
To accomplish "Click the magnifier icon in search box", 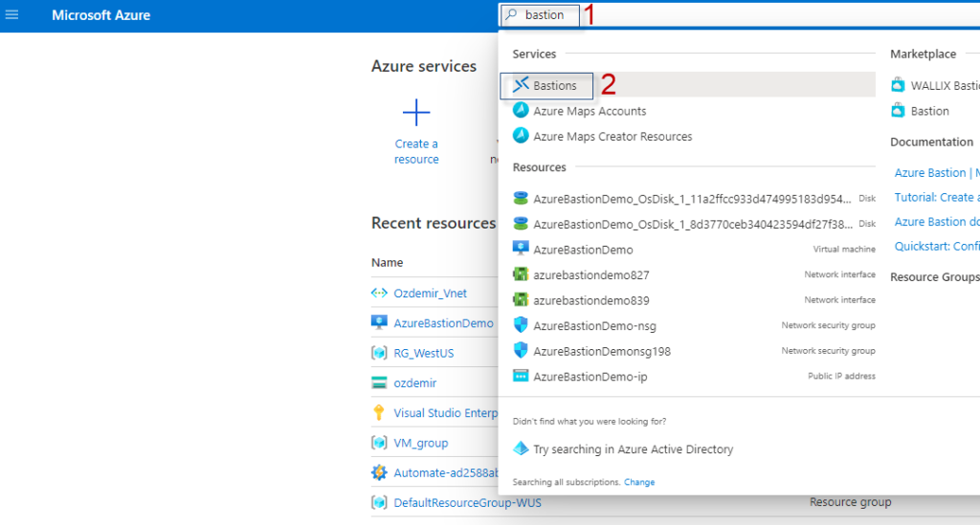I will coord(512,14).
